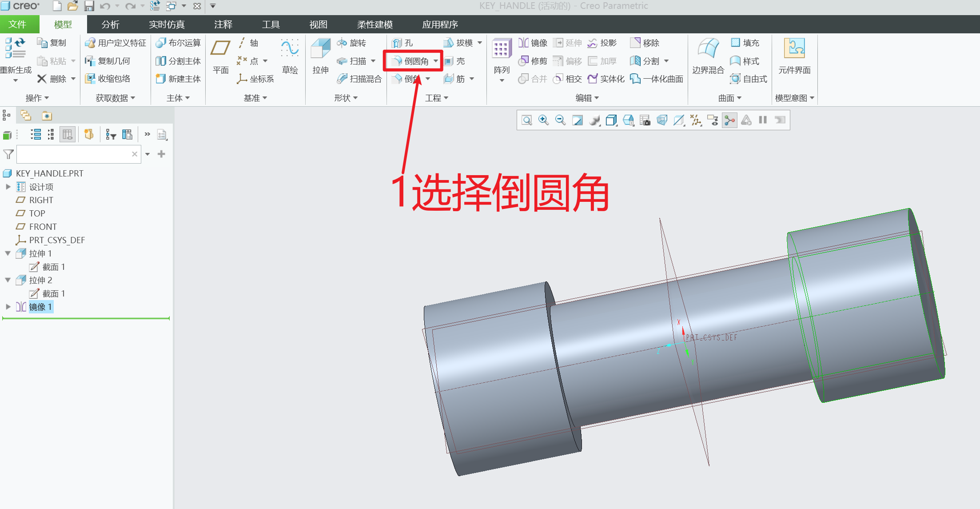Click the model tree filter search field
This screenshot has width=980, height=509.
pyautogui.click(x=76, y=154)
